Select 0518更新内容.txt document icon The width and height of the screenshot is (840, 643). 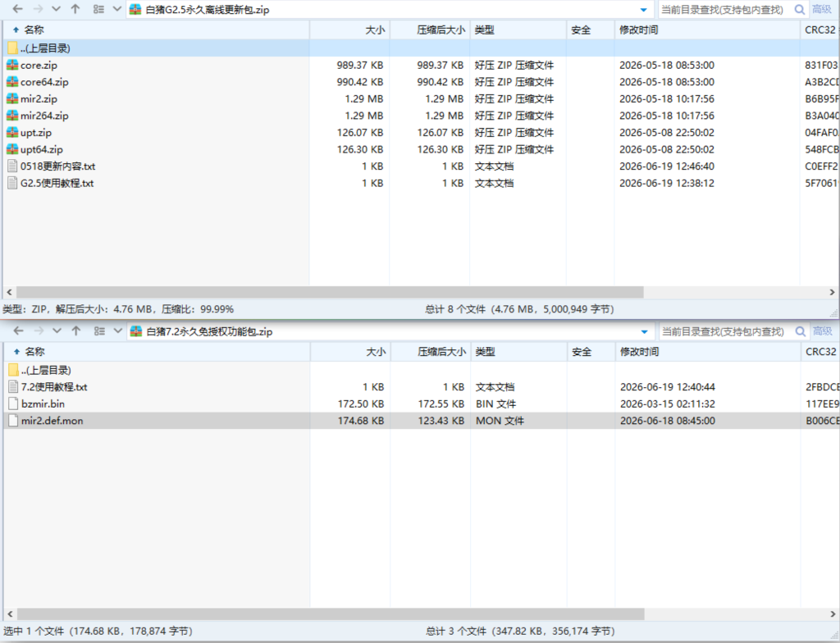12,166
